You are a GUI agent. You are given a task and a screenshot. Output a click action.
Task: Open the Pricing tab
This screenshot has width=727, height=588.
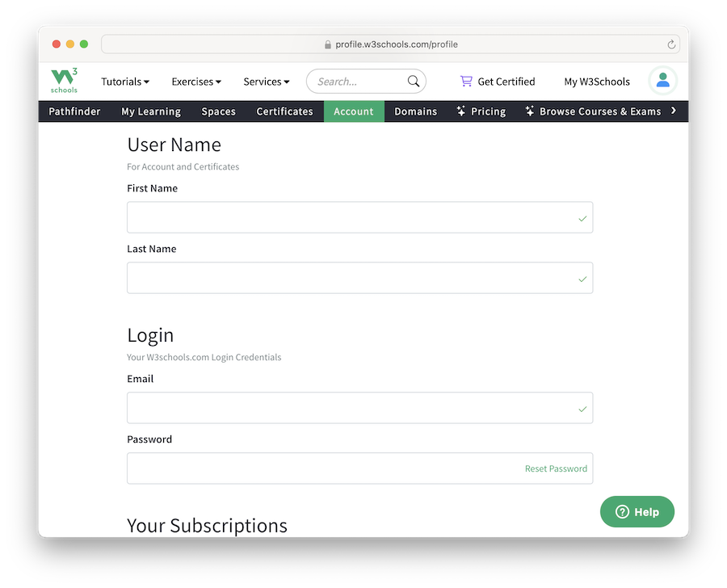pyautogui.click(x=481, y=111)
